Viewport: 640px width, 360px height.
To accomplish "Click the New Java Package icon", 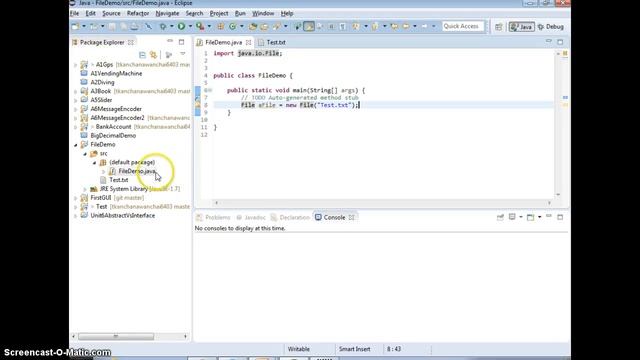I will point(220,27).
